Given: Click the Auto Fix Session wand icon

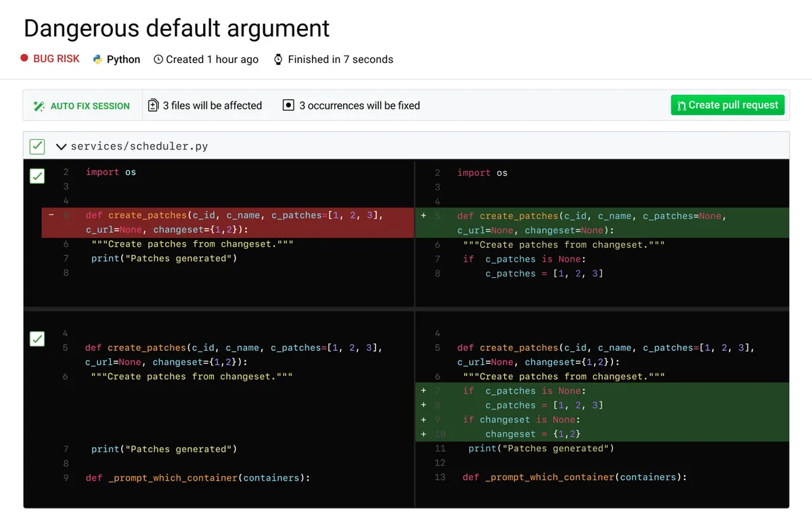Looking at the screenshot, I should [x=39, y=106].
